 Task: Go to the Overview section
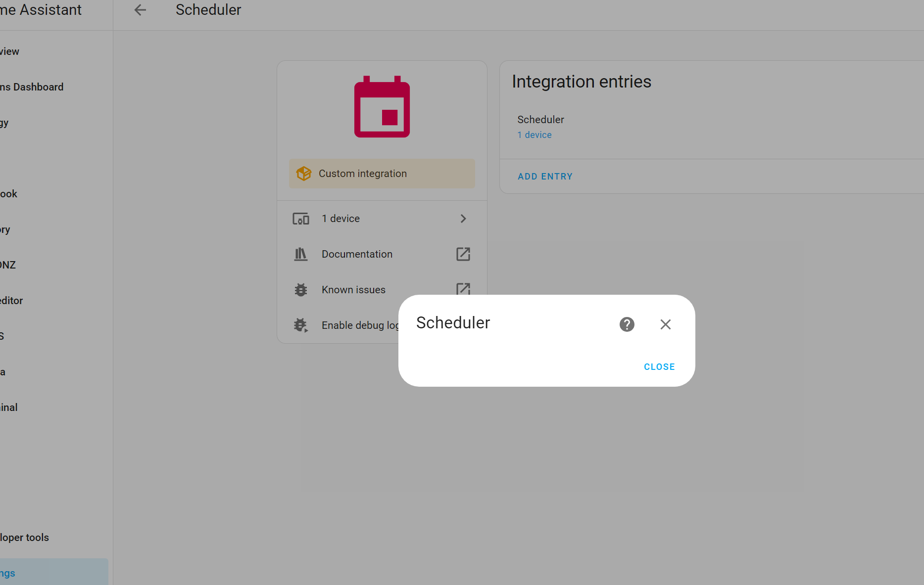click(x=9, y=51)
